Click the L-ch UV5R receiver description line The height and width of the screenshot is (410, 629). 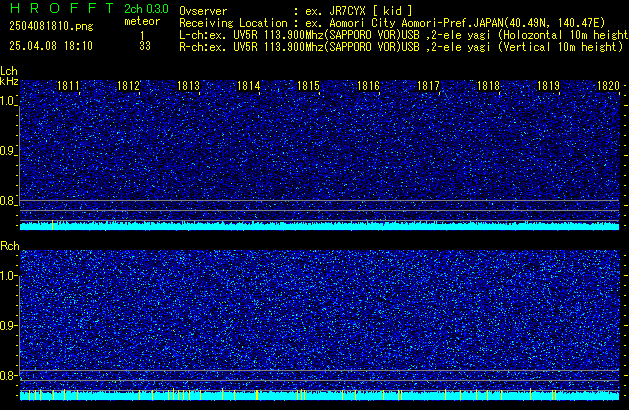404,35
